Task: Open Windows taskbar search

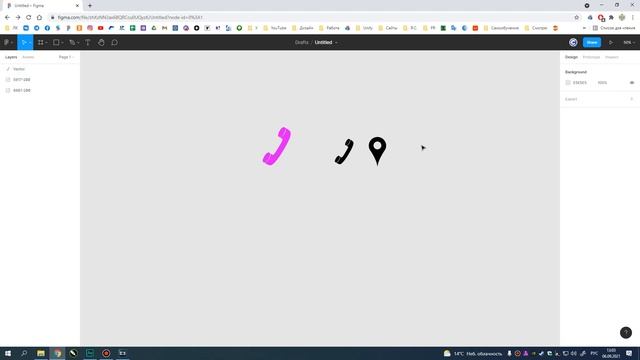Action: tap(24, 353)
